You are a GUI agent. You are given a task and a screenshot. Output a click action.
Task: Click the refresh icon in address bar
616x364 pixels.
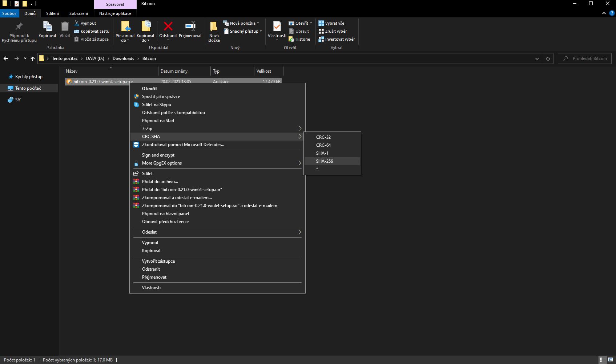point(548,58)
